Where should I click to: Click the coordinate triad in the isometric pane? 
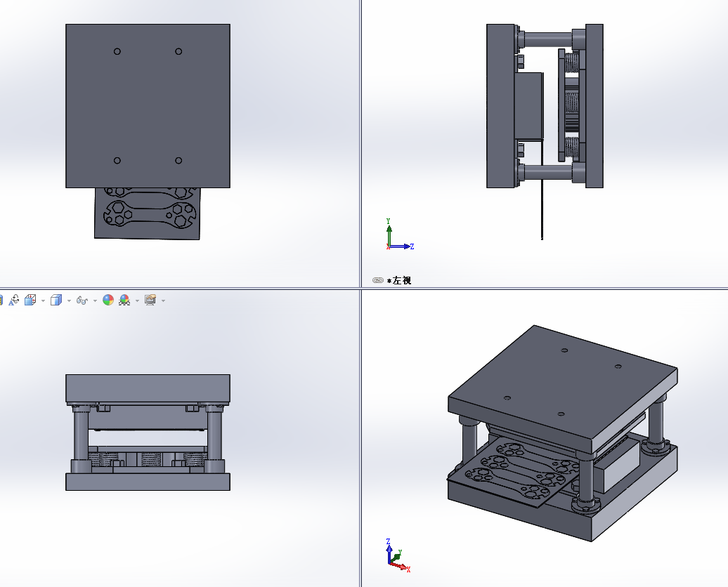398,556
